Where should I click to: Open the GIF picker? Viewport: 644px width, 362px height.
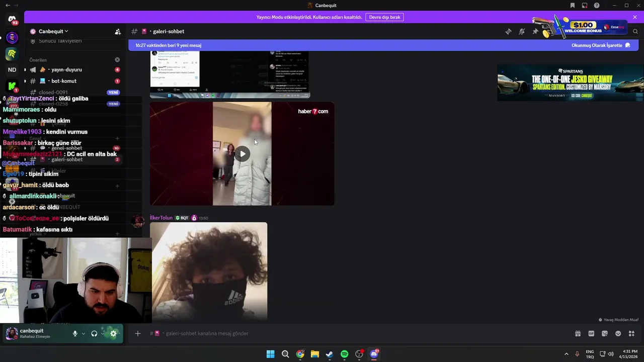click(x=591, y=333)
